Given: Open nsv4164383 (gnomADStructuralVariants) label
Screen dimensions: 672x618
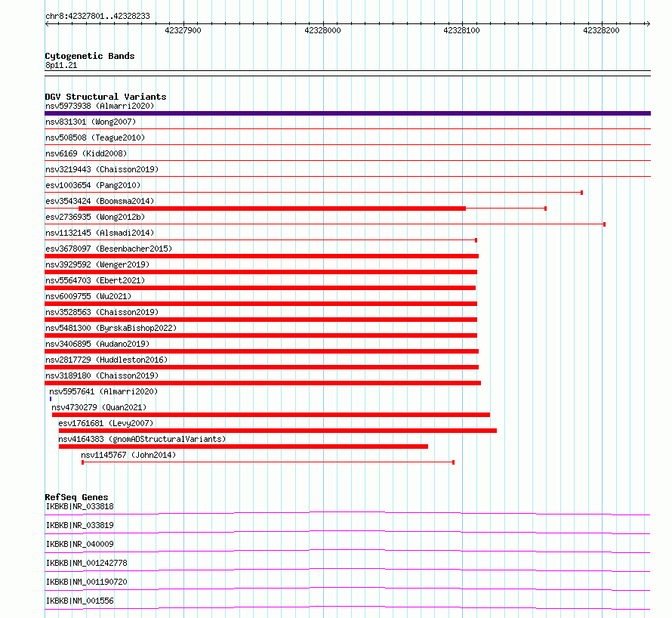Looking at the screenshot, I should click(x=142, y=439).
